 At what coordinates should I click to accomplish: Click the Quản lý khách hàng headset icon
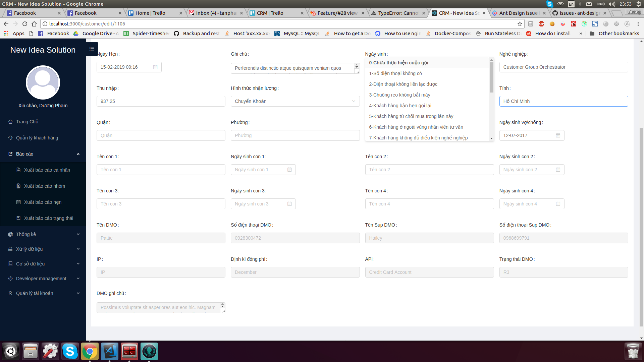coord(10,137)
